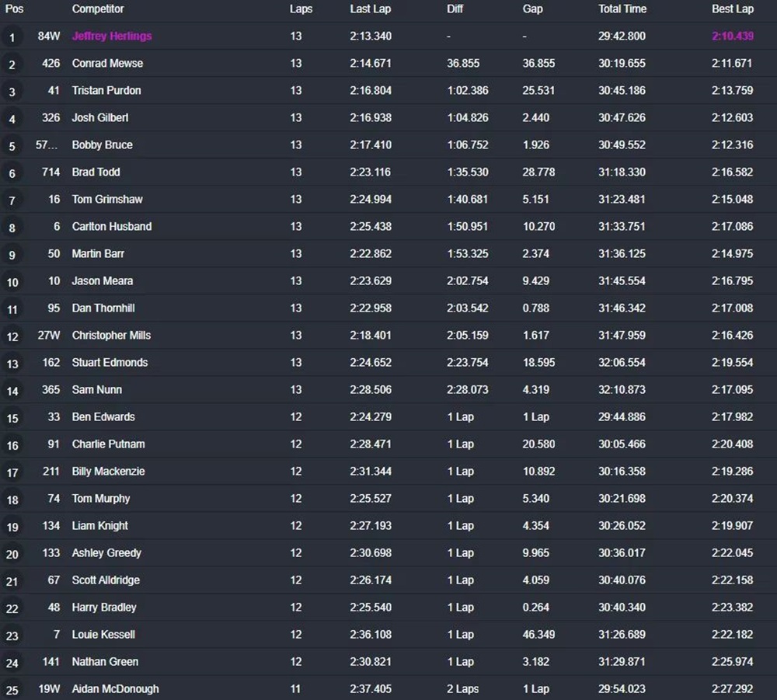Click the Diff column header
Image resolution: width=777 pixels, height=700 pixels.
455,9
